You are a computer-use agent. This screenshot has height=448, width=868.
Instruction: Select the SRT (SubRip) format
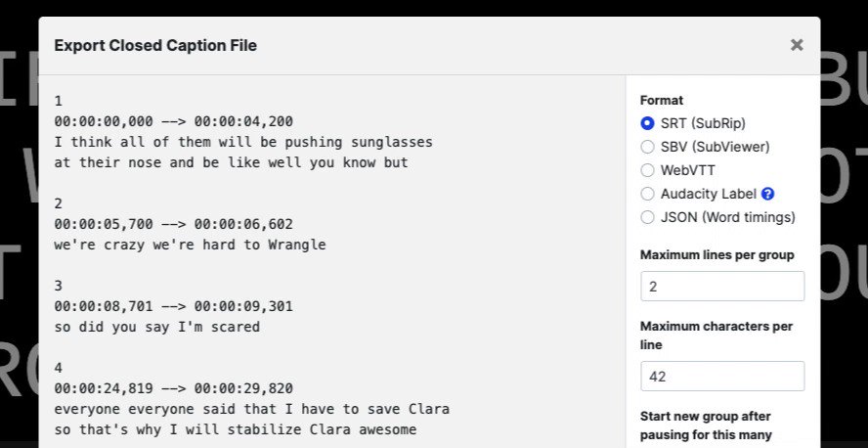click(647, 123)
